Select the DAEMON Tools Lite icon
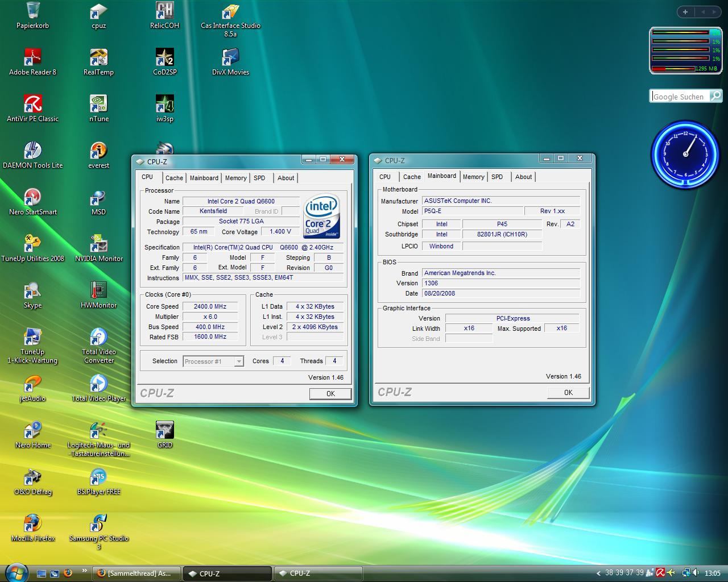Viewport: 728px width, 582px height. coord(32,155)
